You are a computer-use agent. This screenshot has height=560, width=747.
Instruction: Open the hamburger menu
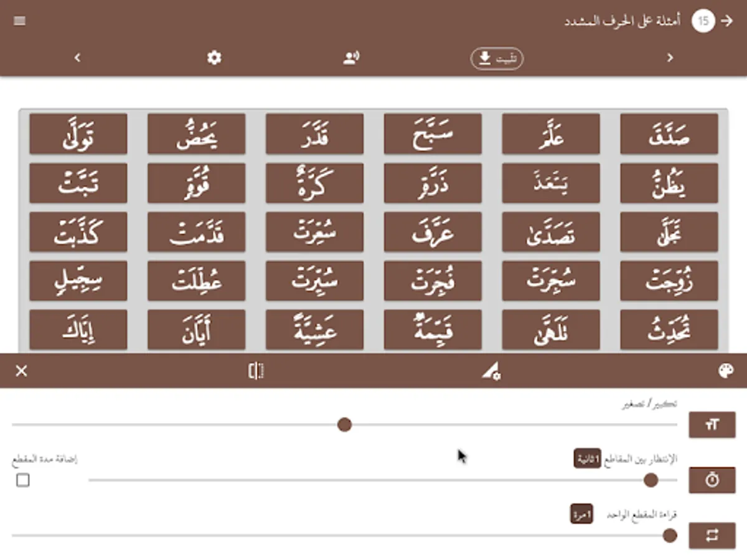pyautogui.click(x=19, y=21)
